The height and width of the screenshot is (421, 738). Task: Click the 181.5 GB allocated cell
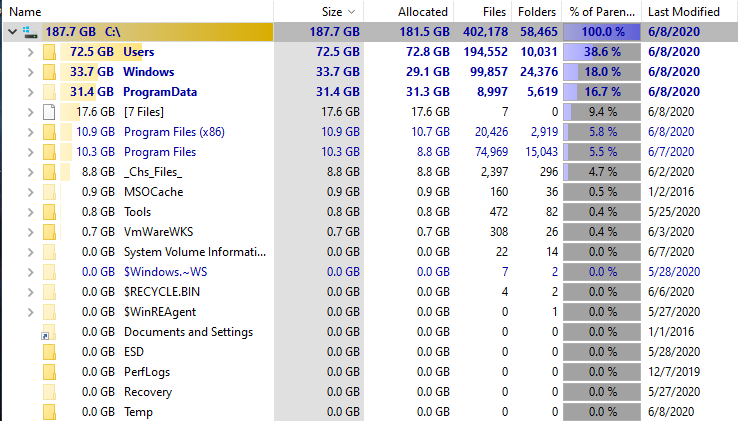point(425,32)
